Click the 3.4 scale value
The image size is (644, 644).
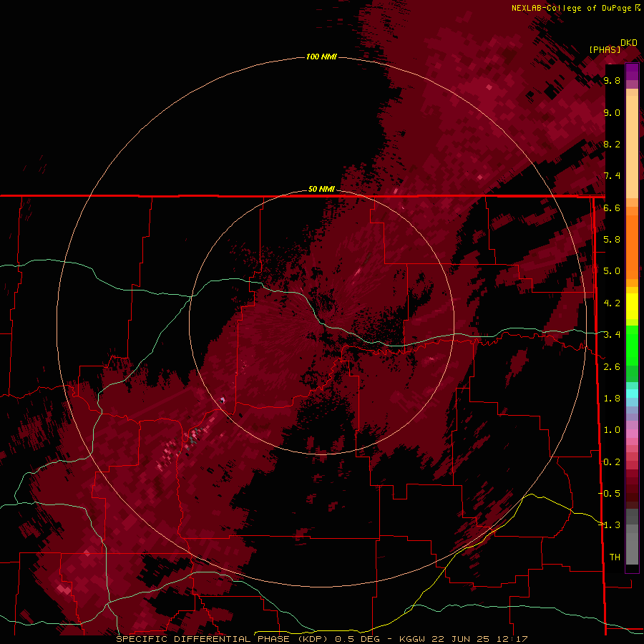[612, 335]
